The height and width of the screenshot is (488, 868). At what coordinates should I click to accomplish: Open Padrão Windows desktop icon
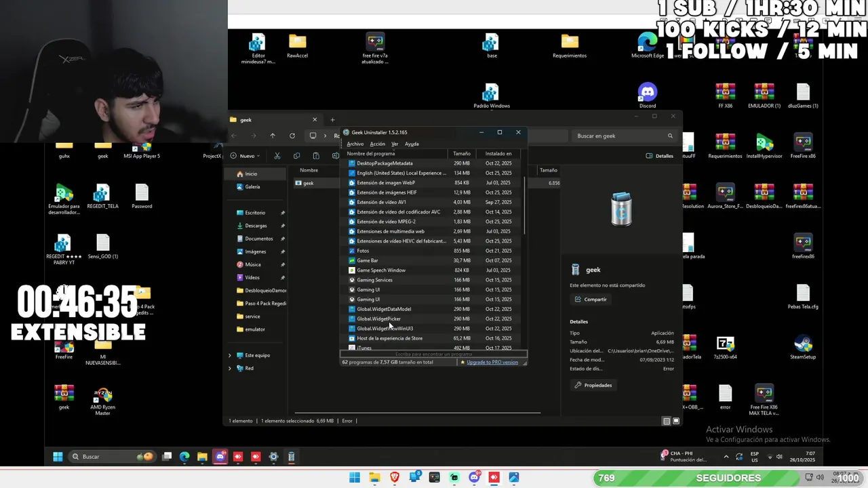click(x=492, y=96)
